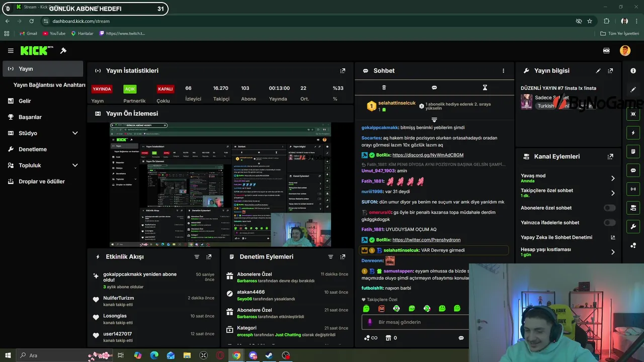Click the user avatar in top right
The height and width of the screenshot is (362, 644).
625,50
